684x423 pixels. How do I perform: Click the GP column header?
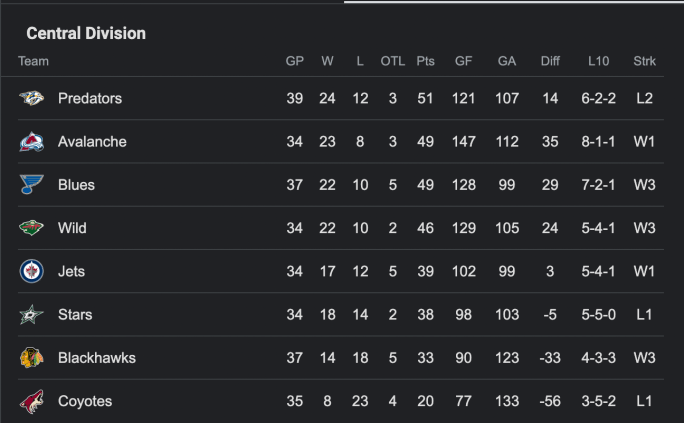pos(294,61)
